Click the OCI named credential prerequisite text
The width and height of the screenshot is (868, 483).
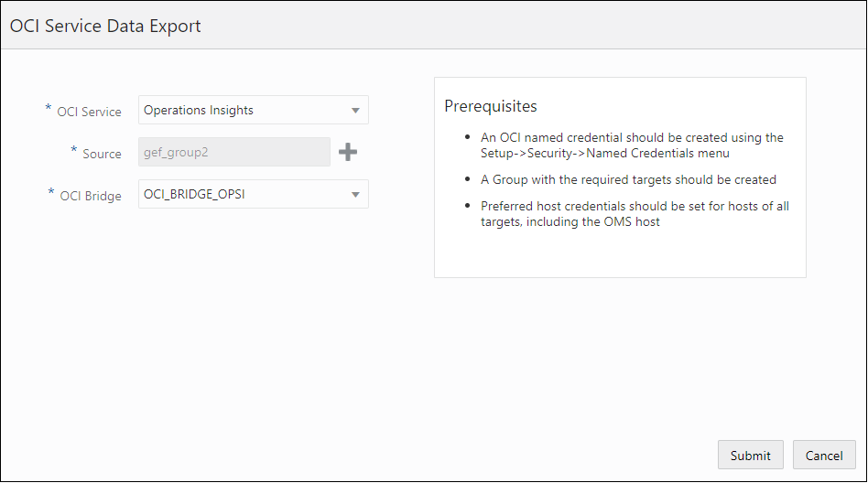click(x=632, y=137)
